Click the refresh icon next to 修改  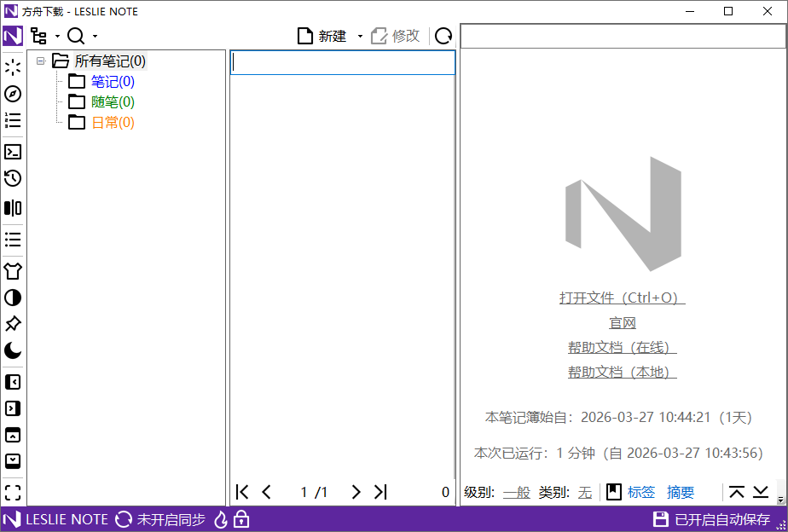443,36
